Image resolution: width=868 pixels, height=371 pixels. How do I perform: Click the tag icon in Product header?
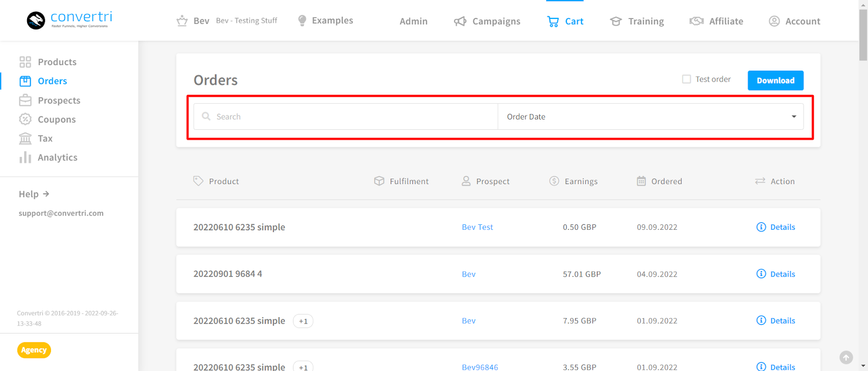coord(199,181)
